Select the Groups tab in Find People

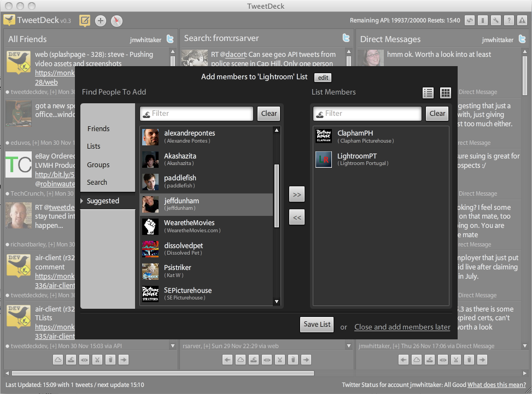pos(98,165)
